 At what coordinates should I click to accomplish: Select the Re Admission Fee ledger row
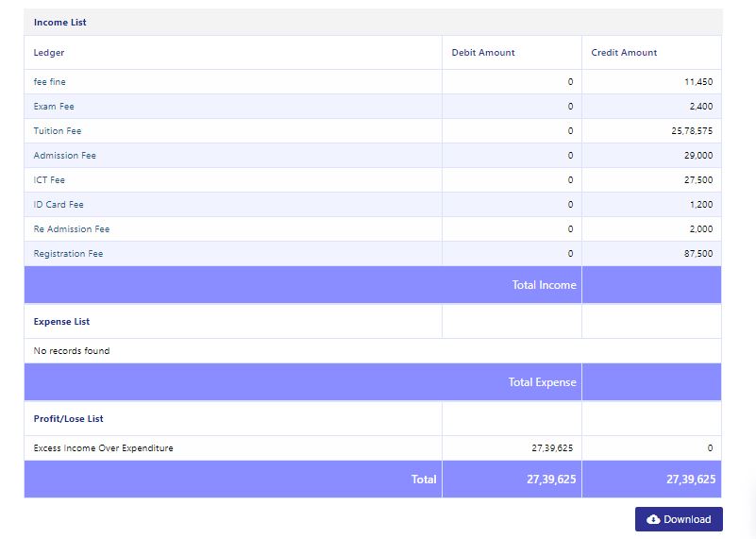[x=373, y=229]
